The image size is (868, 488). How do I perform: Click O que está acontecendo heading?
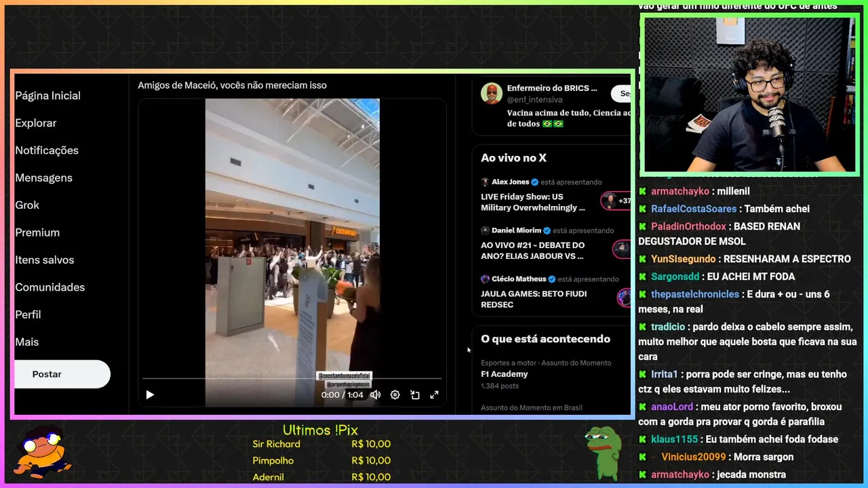[x=545, y=339]
